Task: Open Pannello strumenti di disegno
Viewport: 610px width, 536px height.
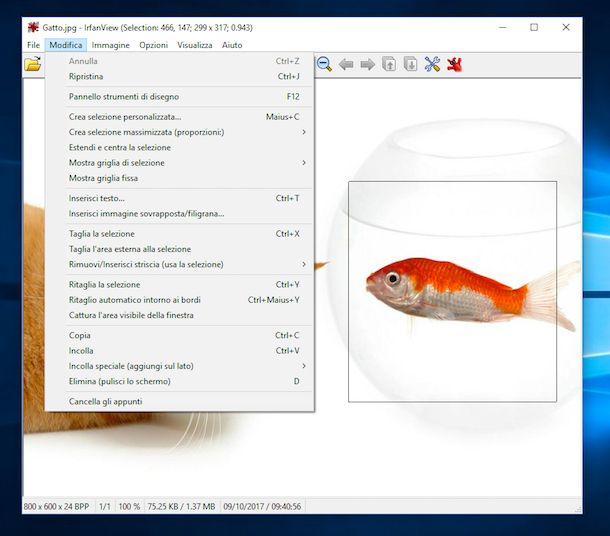Action: (x=180, y=97)
